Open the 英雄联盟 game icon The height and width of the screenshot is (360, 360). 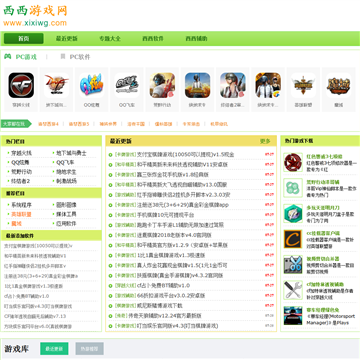pos(303,85)
